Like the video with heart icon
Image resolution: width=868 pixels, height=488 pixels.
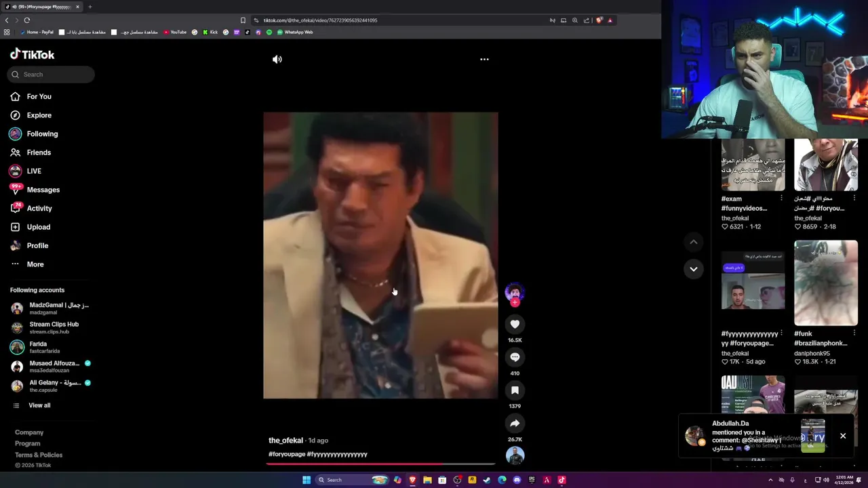(x=515, y=325)
